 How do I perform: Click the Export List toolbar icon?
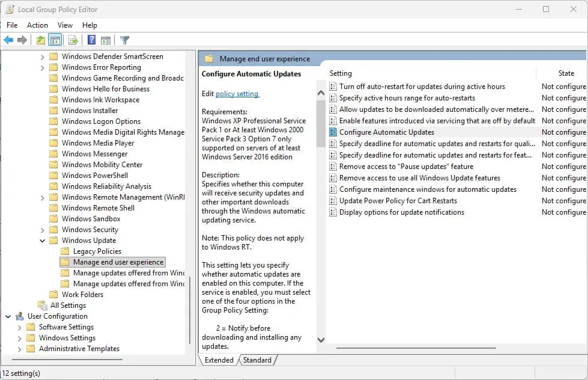coord(73,40)
